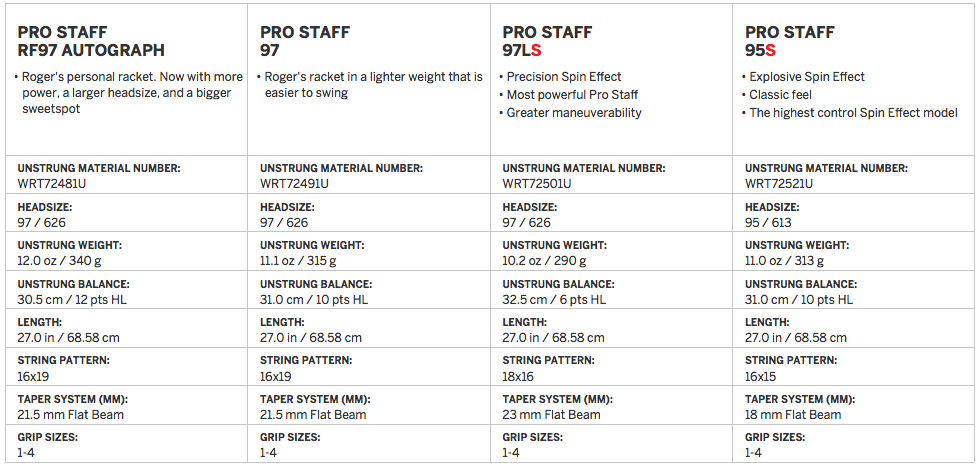Viewport: 979px width, 469px height.
Task: Select the Pro Staff 97 column title
Action: coord(305,41)
